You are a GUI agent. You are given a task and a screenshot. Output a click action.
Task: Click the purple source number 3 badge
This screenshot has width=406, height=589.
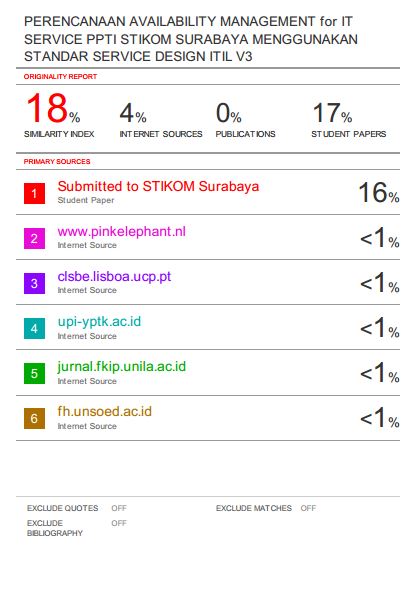click(x=34, y=284)
